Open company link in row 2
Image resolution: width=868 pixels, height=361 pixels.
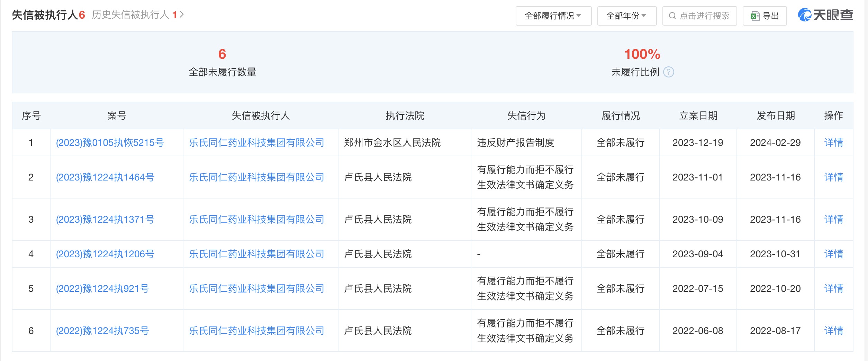[x=256, y=177]
